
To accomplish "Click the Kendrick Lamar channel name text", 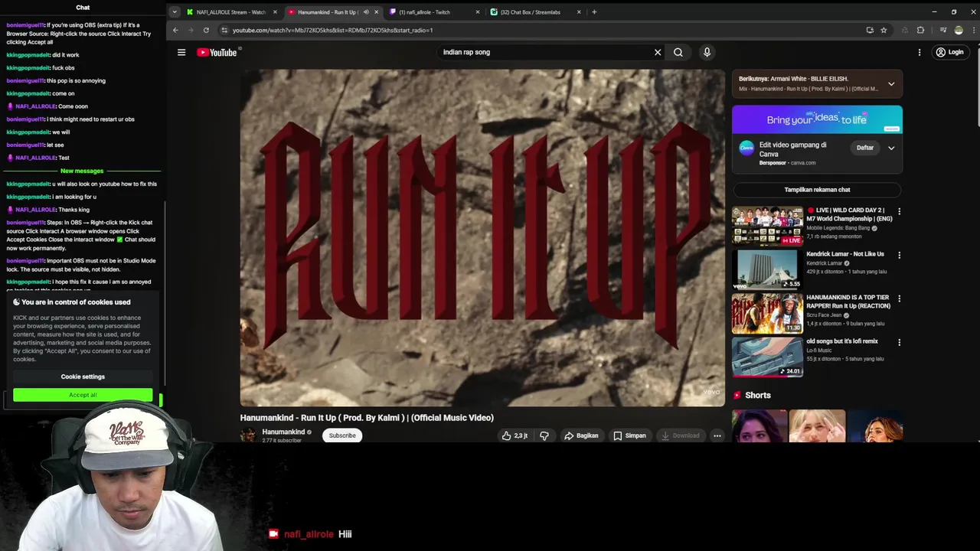I will pyautogui.click(x=824, y=263).
